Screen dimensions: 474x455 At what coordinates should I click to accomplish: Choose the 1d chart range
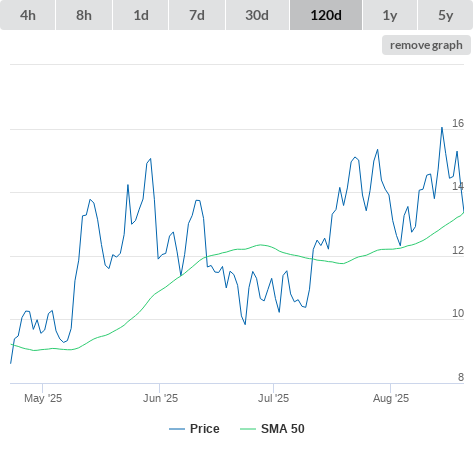pos(141,15)
